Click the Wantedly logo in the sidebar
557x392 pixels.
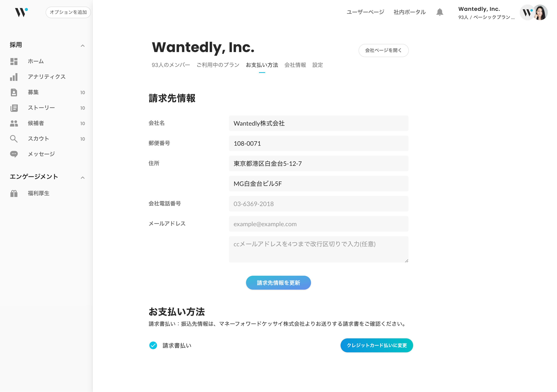(21, 12)
